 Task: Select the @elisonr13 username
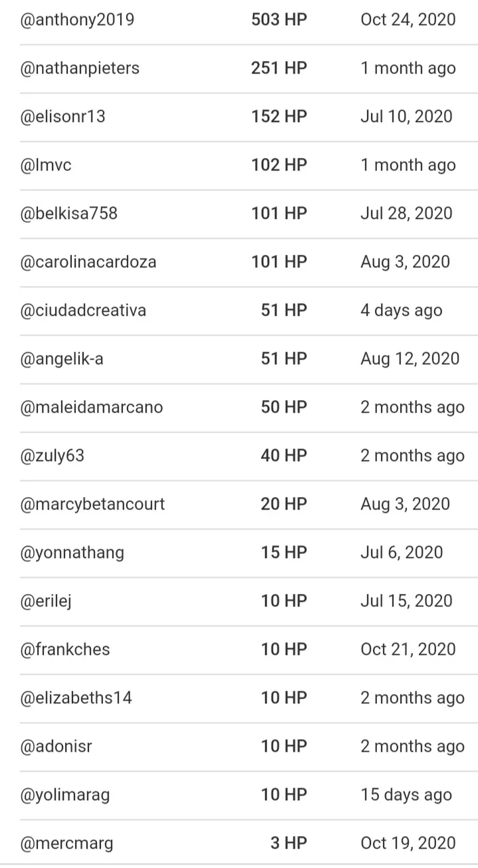63,117
